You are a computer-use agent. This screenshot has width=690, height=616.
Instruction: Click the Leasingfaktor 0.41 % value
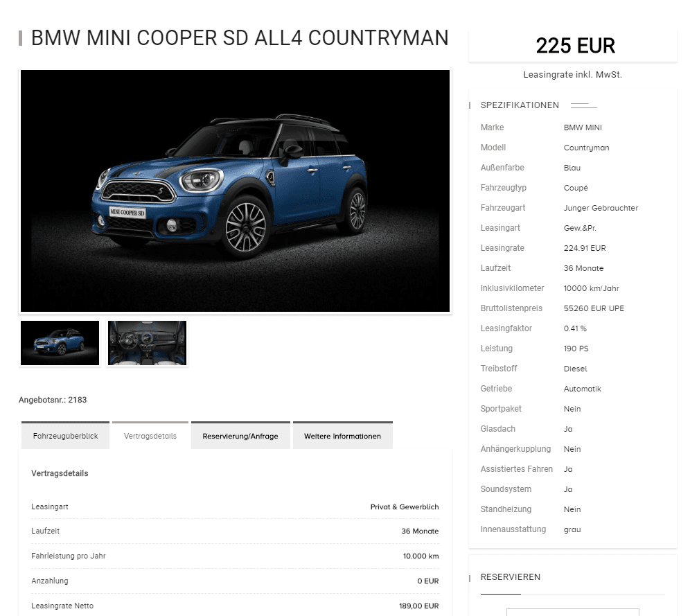point(575,328)
